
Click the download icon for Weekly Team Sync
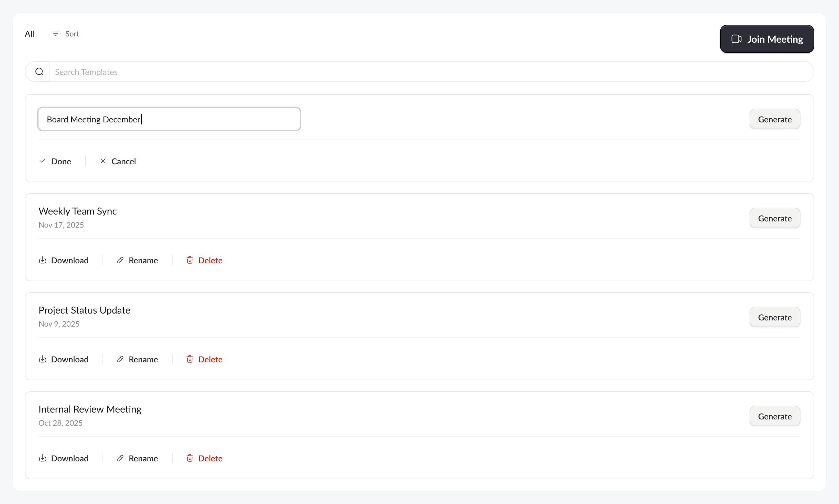coord(43,260)
